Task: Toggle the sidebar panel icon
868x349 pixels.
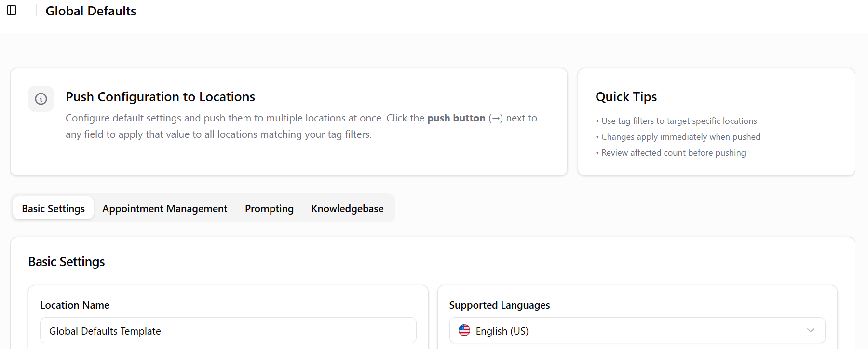Action: (12, 10)
